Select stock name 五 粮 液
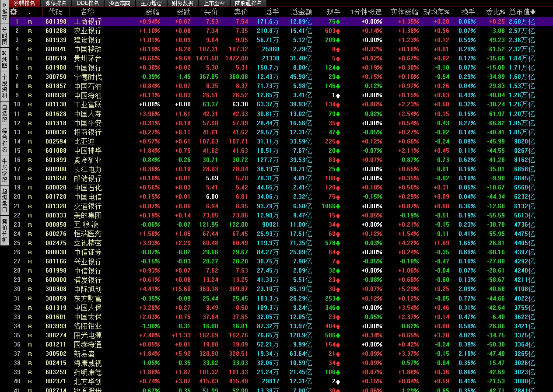The image size is (553, 392). 86,224
